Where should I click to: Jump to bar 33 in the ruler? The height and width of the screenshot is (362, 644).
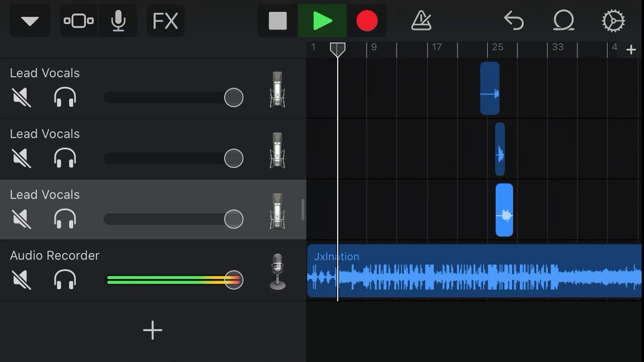[x=557, y=47]
